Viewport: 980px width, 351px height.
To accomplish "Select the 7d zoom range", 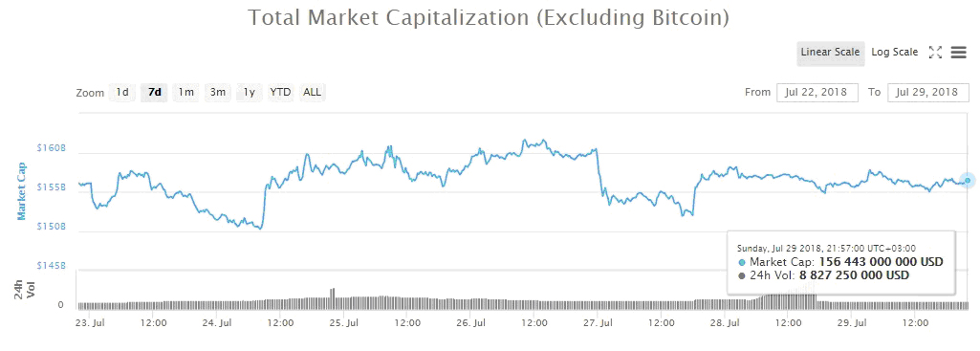I will (154, 93).
